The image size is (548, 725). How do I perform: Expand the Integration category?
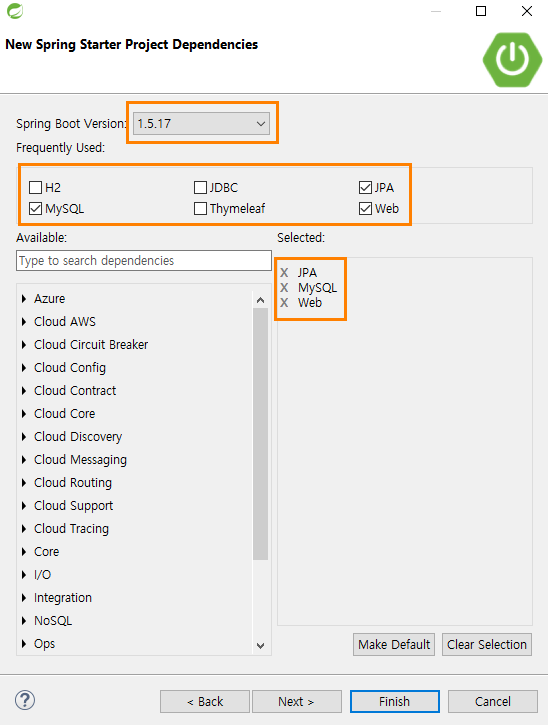(24, 598)
